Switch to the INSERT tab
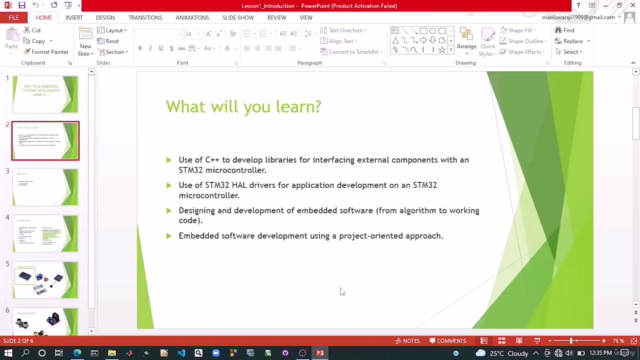Viewport: 640px width, 360px height. coord(74,18)
